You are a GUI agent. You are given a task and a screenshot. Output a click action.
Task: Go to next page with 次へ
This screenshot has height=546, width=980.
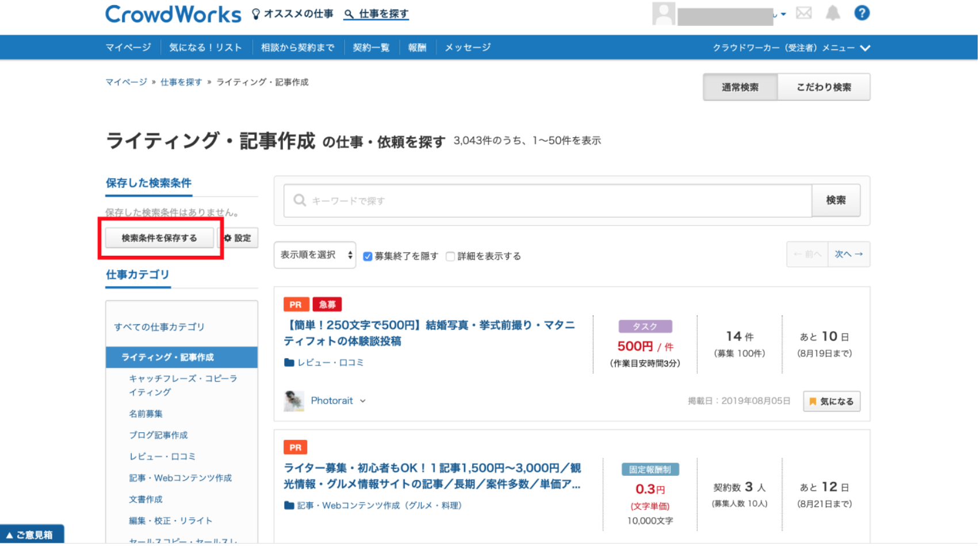[x=848, y=254]
